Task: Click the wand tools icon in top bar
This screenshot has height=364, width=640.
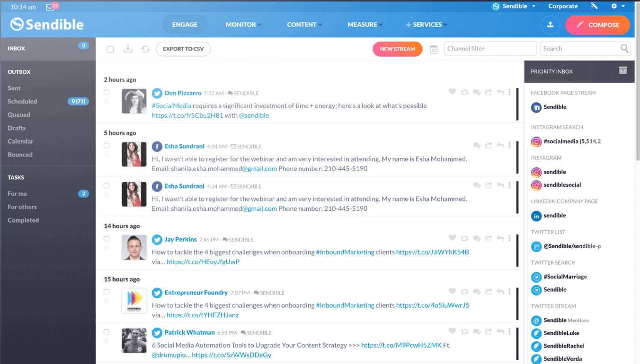Action: [x=595, y=6]
